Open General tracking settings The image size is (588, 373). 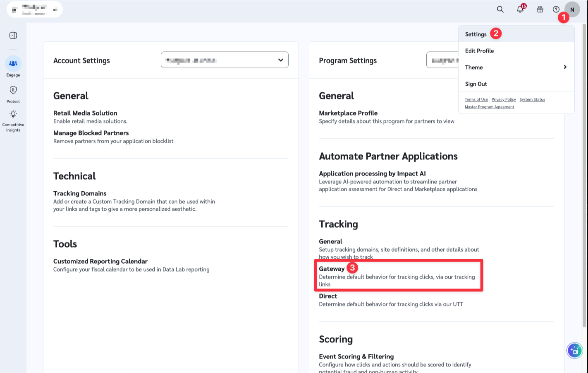click(330, 241)
